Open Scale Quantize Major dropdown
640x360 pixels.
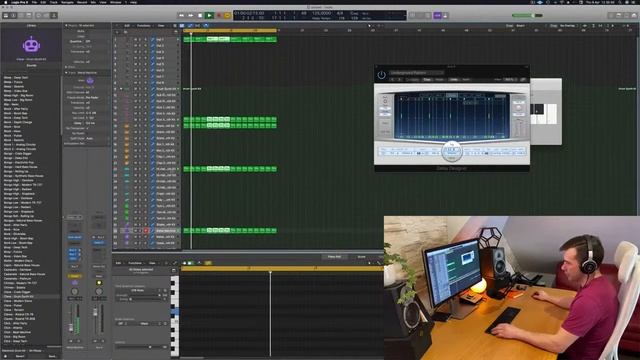pyautogui.click(x=148, y=324)
